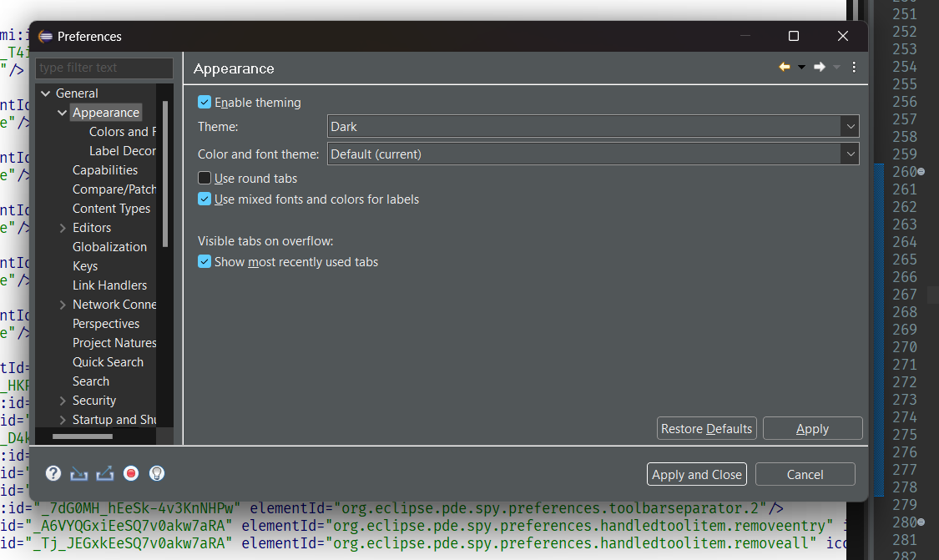Open Help via the question mark icon
Image resolution: width=939 pixels, height=560 pixels.
click(x=53, y=473)
